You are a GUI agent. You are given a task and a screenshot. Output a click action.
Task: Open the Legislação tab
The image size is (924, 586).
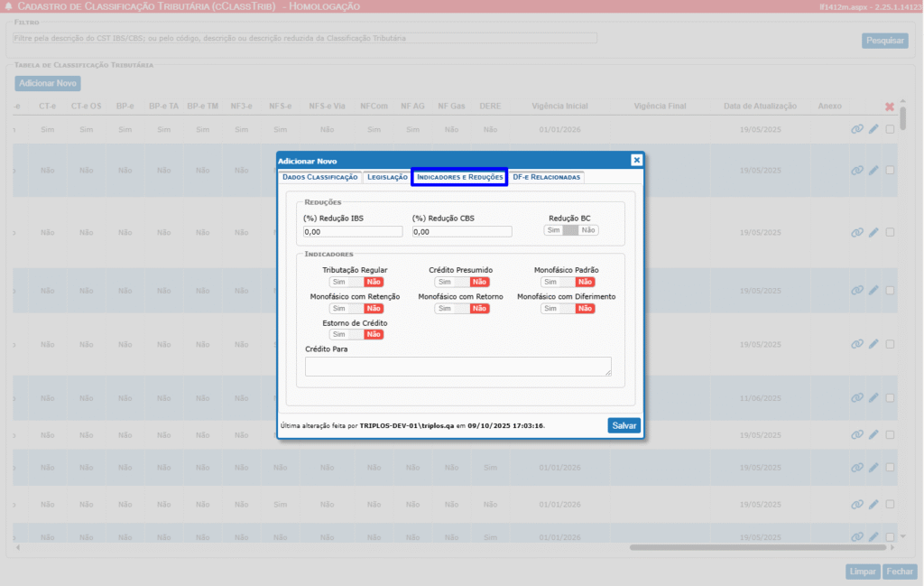[386, 177]
